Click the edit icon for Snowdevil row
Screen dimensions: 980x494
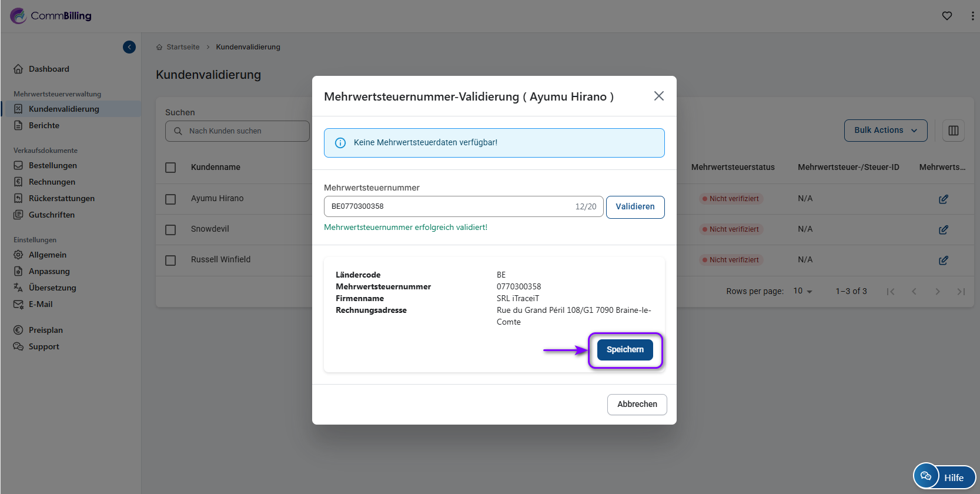pos(943,230)
